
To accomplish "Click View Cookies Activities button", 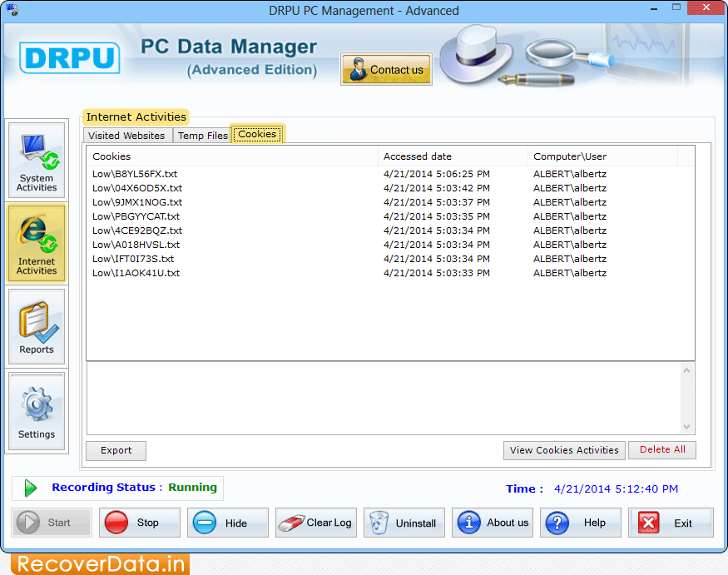I will [564, 450].
